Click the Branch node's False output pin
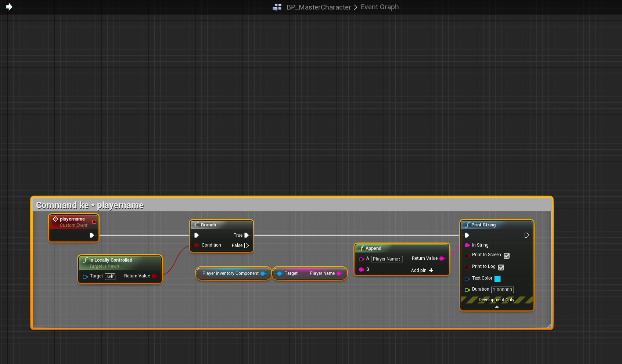This screenshot has width=622, height=364. [x=247, y=245]
